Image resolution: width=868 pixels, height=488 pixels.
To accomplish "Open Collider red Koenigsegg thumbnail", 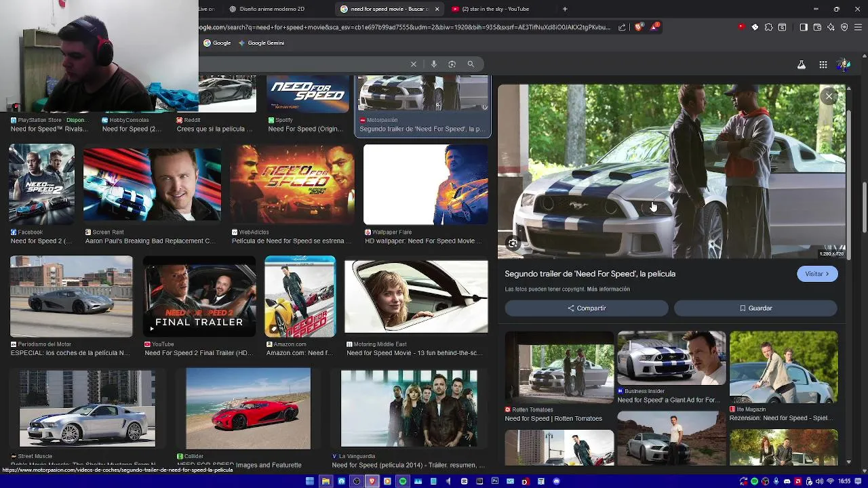I will coord(248,409).
